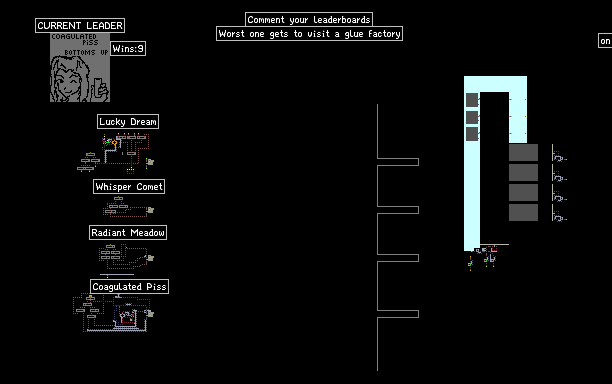Select the horse icon under Whisper Comet

coord(150,210)
